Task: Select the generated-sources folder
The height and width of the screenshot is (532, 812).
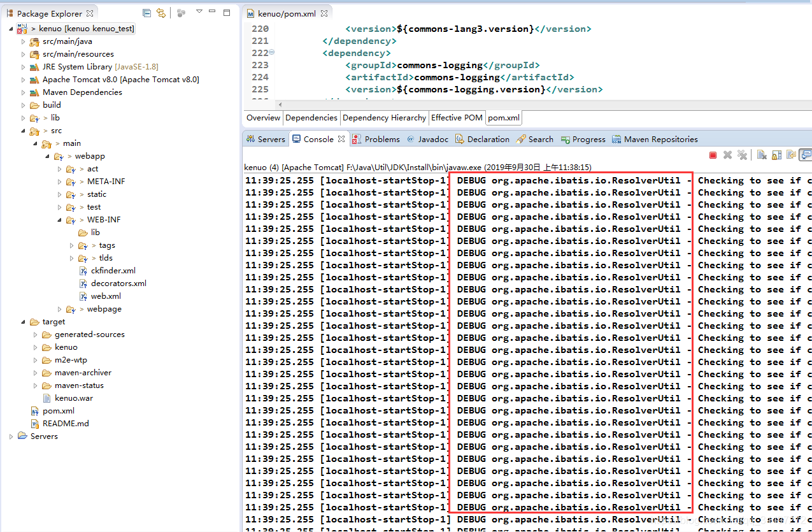Action: coord(90,334)
